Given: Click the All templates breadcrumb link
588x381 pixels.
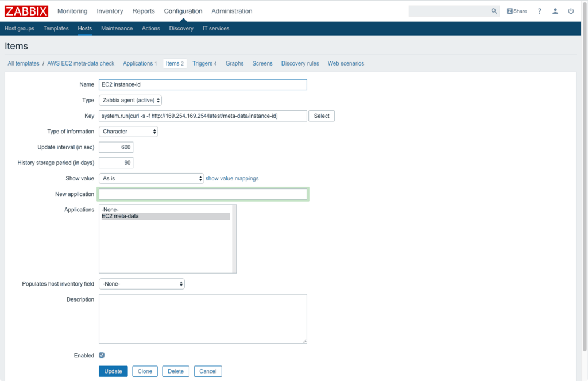Looking at the screenshot, I should (x=23, y=63).
